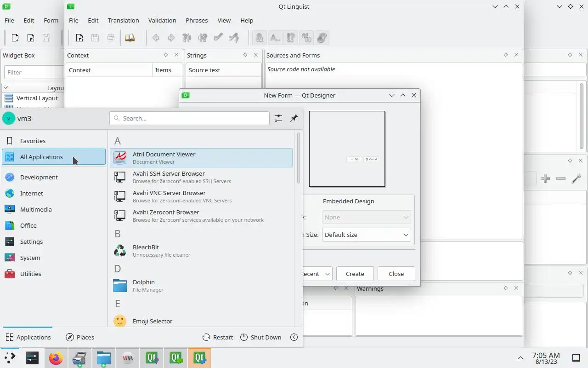Open System Settings icon in the taskbar
Screen dimensions: 588x368
click(32, 358)
